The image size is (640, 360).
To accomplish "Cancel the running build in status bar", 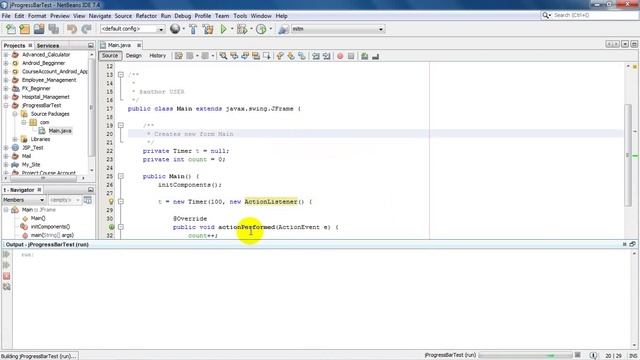I will 578,355.
